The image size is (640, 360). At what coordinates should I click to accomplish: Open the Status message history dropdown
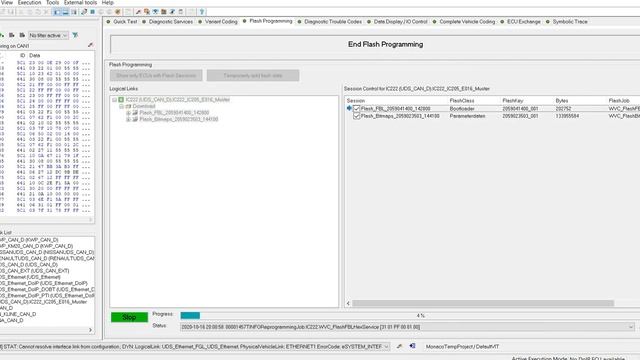[631, 327]
